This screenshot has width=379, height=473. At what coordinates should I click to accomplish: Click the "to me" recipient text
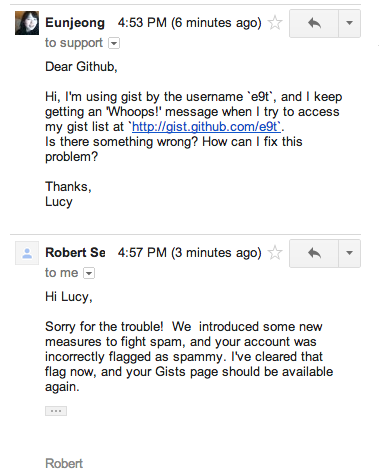tap(62, 273)
